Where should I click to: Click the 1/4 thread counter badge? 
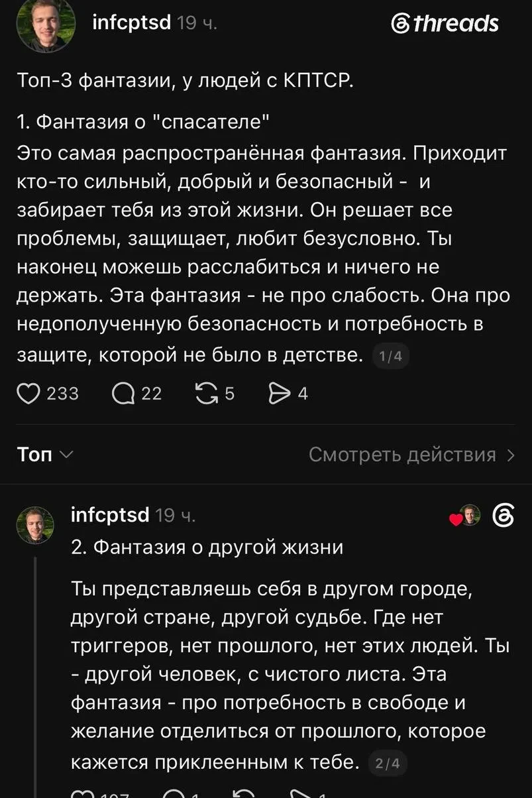tap(391, 357)
